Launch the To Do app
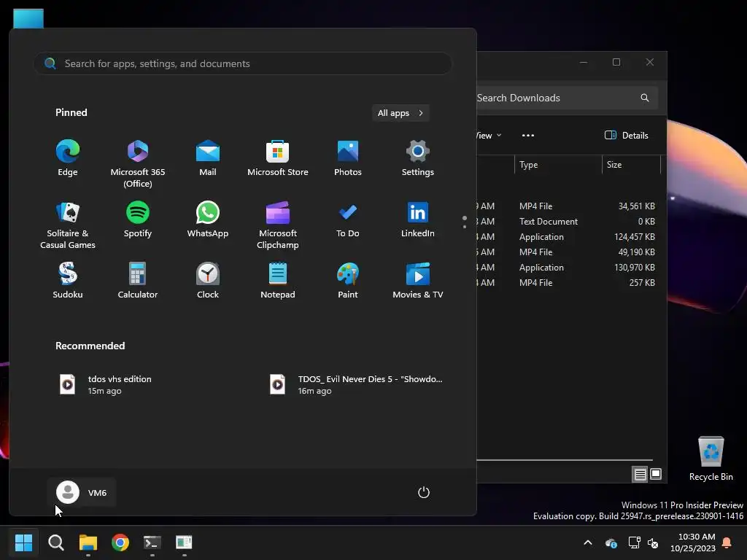This screenshot has width=747, height=560. point(348,219)
